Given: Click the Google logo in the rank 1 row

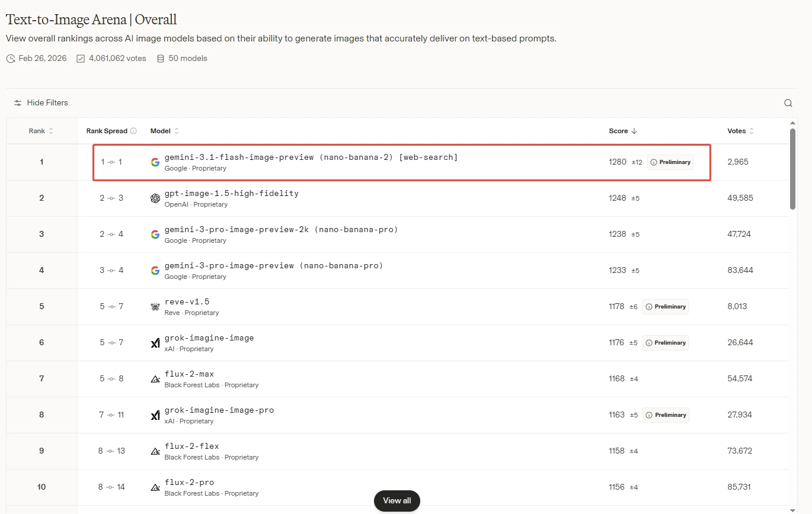Looking at the screenshot, I should click(x=155, y=162).
